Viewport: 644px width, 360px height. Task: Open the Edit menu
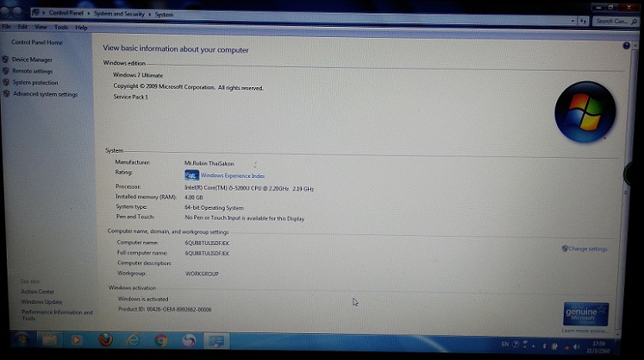[22, 27]
